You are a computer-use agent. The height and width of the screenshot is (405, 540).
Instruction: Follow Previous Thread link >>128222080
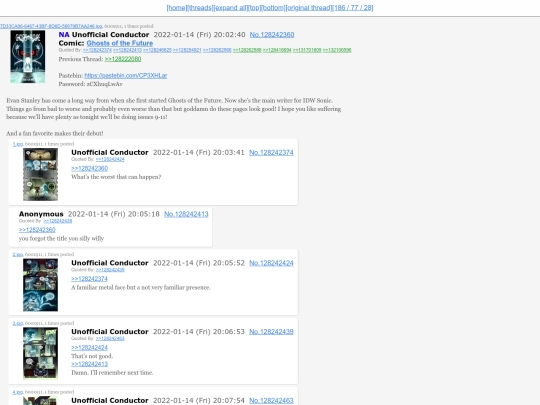click(123, 59)
